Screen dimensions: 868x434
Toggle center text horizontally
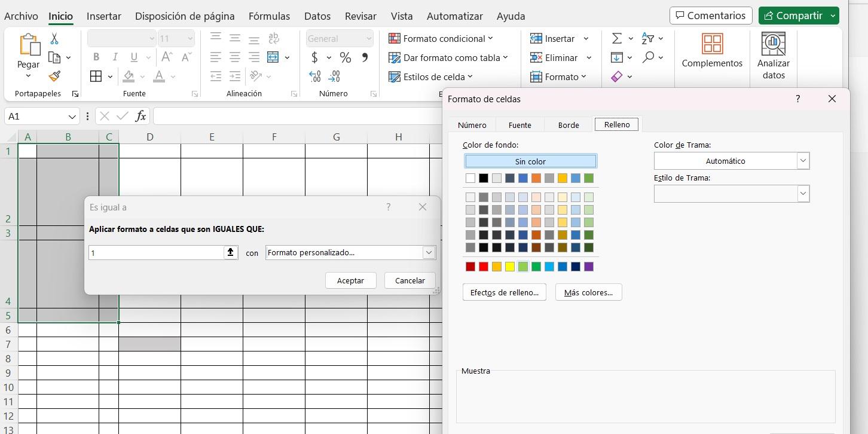pyautogui.click(x=235, y=57)
